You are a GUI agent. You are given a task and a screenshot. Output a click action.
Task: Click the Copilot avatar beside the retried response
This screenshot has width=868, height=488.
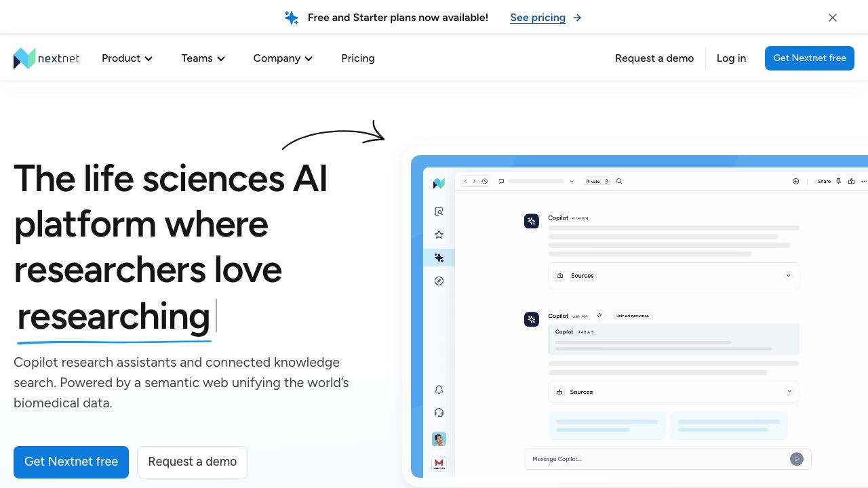click(x=532, y=319)
